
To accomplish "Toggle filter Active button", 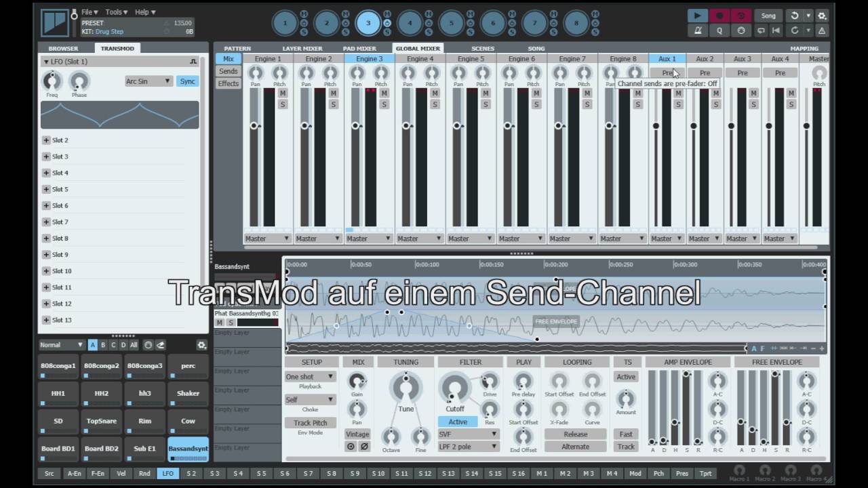I will (458, 422).
